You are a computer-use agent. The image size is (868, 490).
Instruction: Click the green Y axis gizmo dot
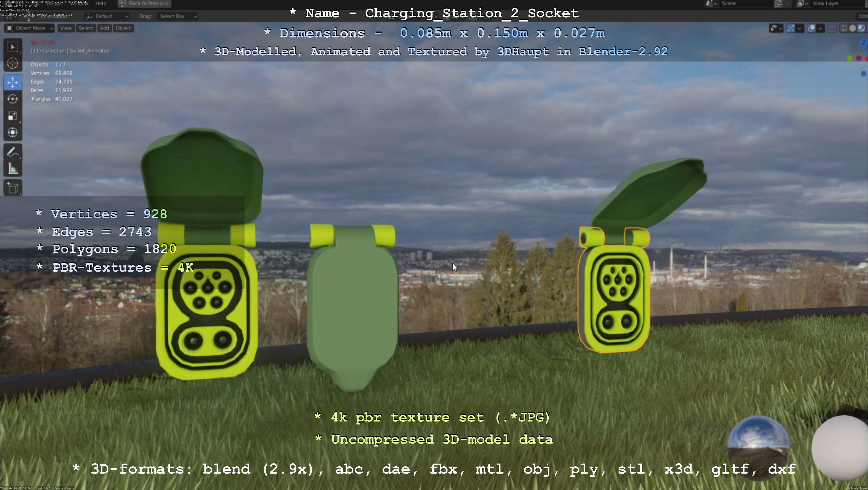tap(850, 58)
